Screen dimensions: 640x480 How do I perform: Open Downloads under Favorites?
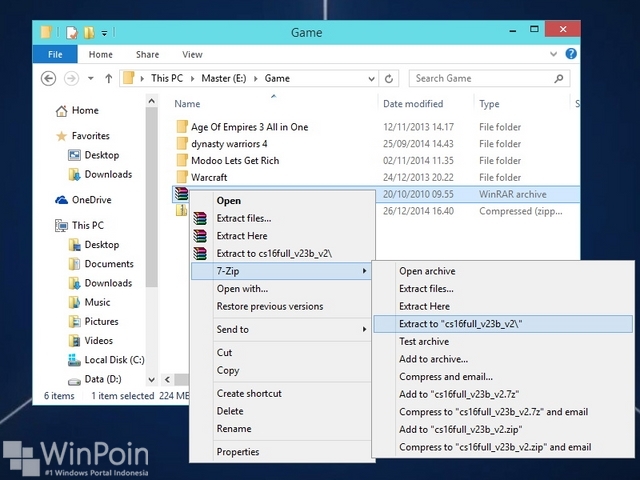point(108,174)
